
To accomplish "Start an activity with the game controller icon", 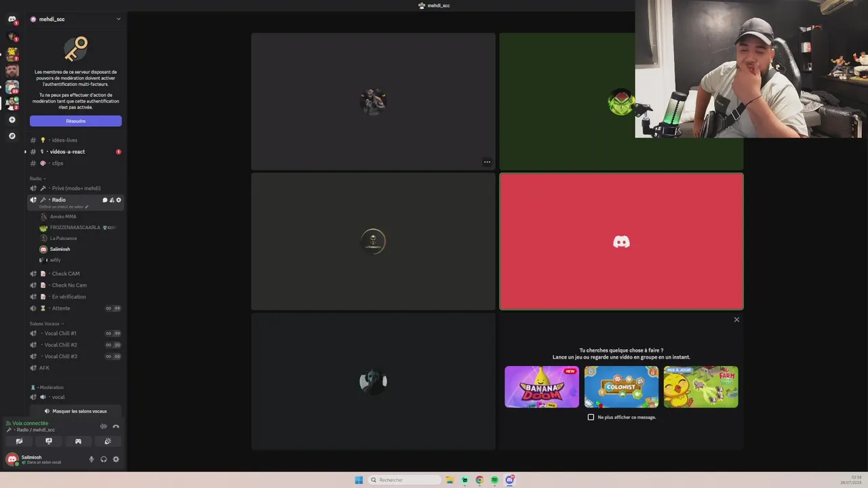I will click(78, 441).
